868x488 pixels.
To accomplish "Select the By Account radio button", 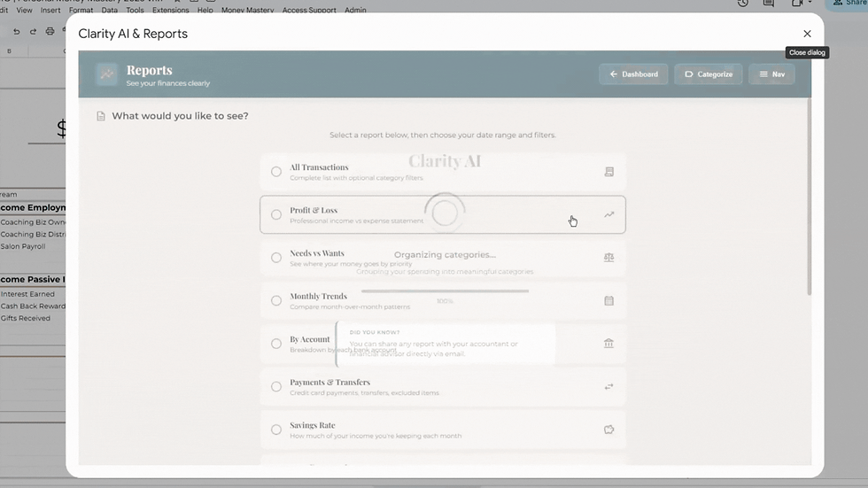I will 276,344.
